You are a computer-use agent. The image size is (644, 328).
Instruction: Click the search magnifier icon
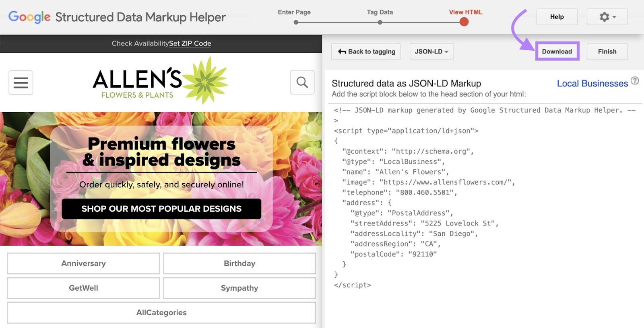[x=302, y=82]
